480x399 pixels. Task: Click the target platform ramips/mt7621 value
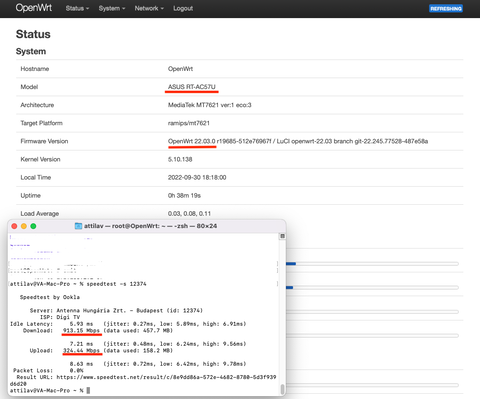[189, 123]
